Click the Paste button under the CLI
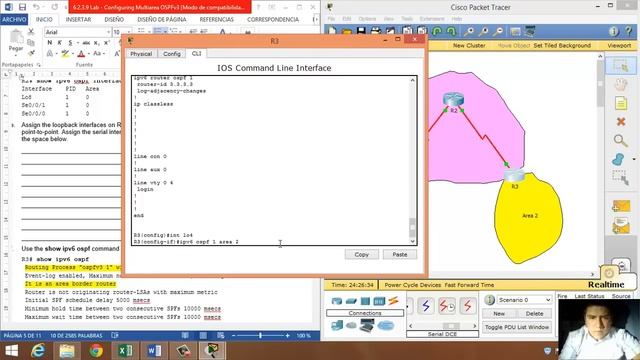The image size is (640, 360). point(400,254)
